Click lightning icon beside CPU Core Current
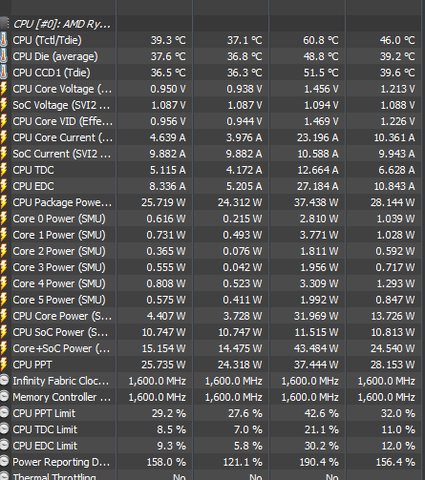This screenshot has width=425, height=480. click(4, 138)
